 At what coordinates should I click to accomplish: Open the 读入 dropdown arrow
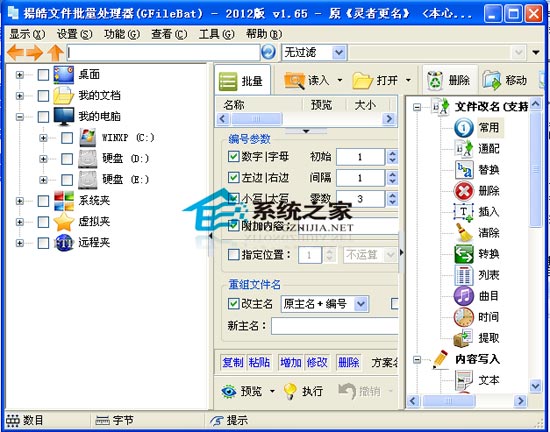[x=340, y=80]
